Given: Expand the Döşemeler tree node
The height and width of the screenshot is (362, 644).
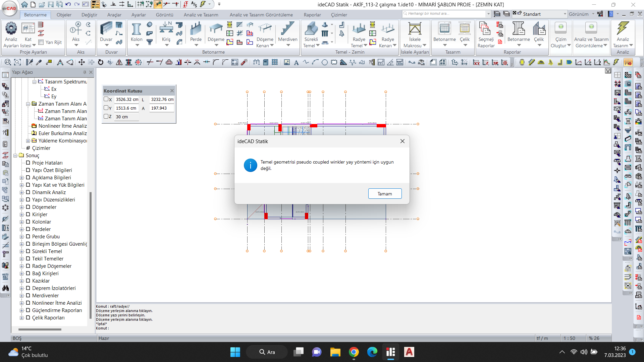Looking at the screenshot, I should (x=21, y=207).
